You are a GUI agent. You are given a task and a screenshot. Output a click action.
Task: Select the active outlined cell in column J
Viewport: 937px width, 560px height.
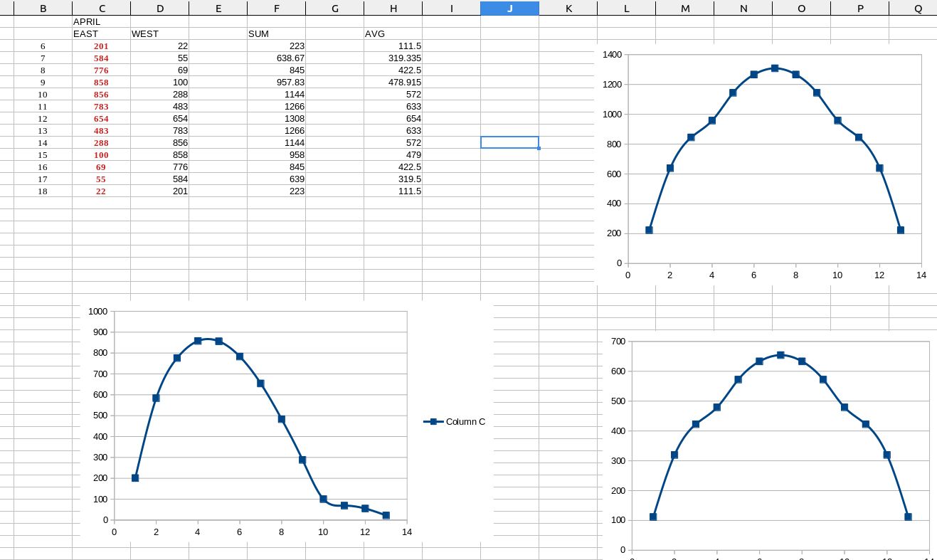coord(510,142)
